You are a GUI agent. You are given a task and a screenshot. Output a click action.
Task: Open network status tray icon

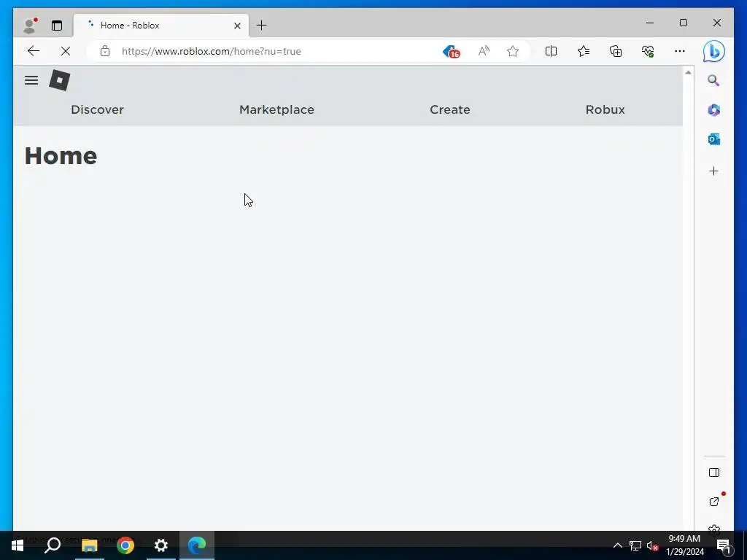point(635,545)
